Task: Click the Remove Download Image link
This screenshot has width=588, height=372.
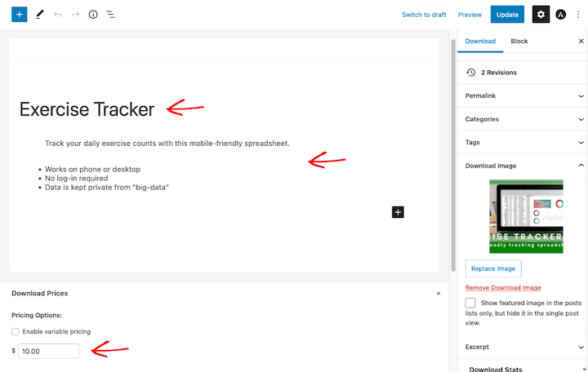Action: pyautogui.click(x=503, y=288)
